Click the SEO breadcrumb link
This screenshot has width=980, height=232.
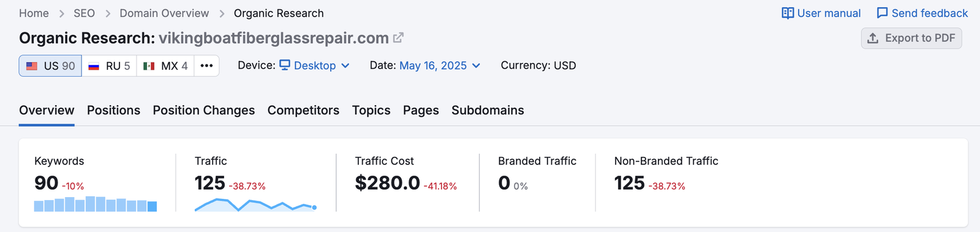(84, 13)
